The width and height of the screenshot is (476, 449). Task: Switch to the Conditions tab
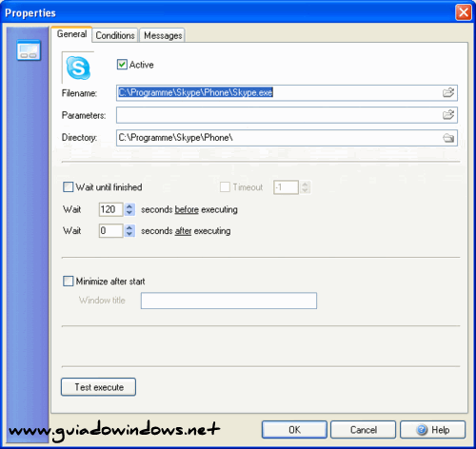click(x=115, y=35)
